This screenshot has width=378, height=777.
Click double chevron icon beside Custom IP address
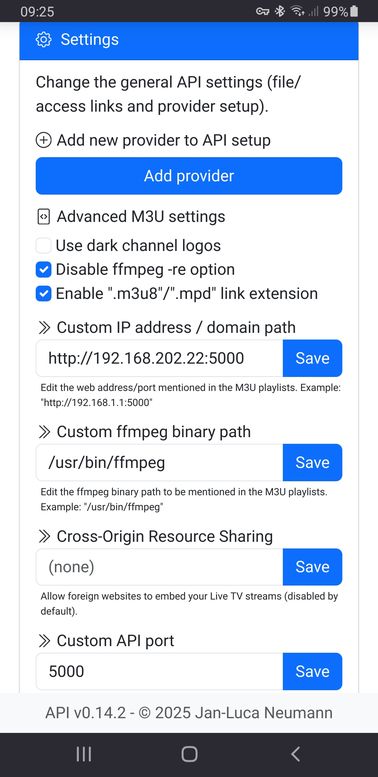tap(44, 328)
